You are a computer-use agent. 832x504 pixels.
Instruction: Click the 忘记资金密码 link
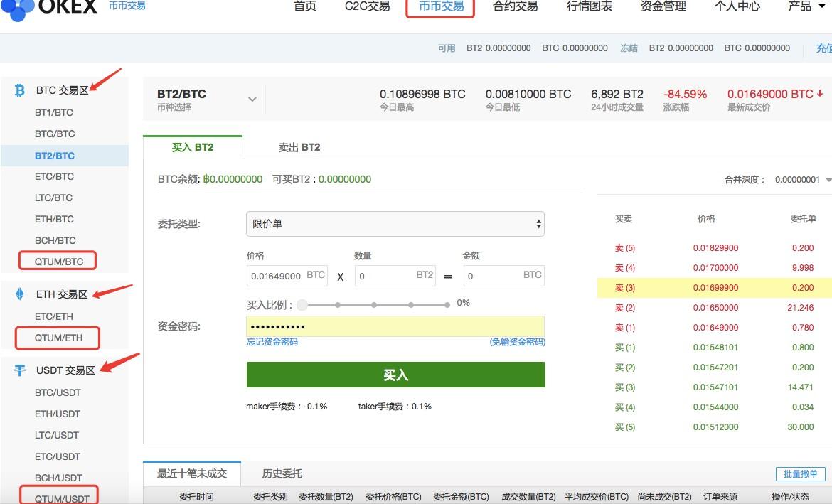[x=272, y=342]
